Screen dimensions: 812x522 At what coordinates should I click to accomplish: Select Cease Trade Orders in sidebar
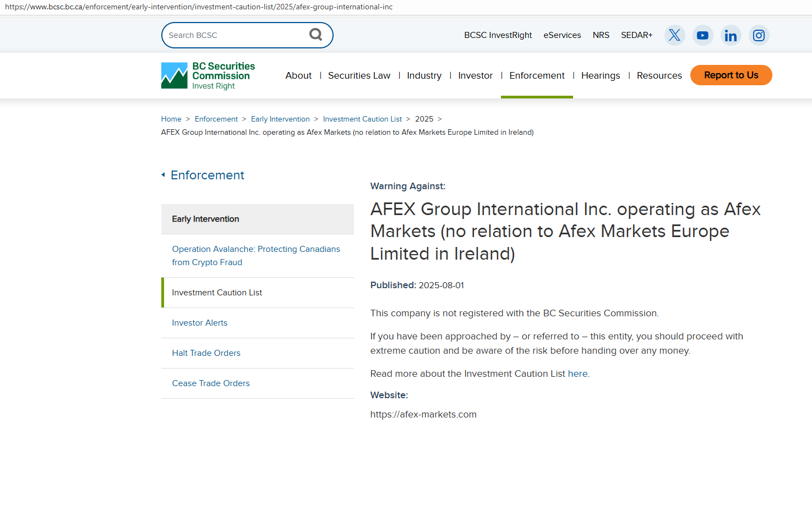(211, 383)
